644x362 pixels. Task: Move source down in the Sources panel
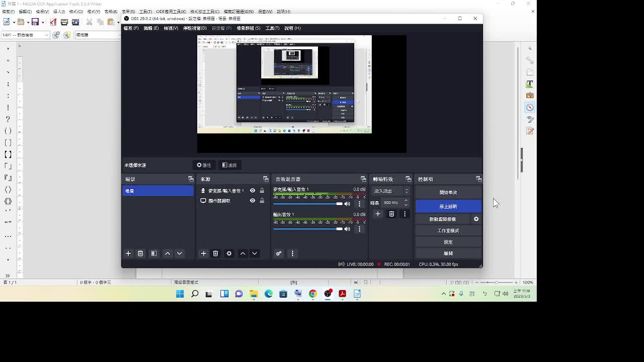(x=255, y=253)
